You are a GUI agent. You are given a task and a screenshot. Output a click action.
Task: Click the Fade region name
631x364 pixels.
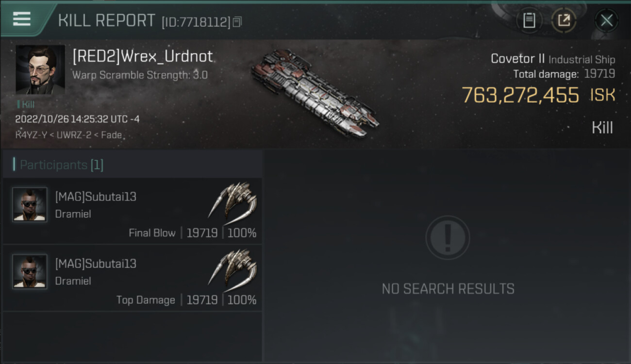point(111,135)
